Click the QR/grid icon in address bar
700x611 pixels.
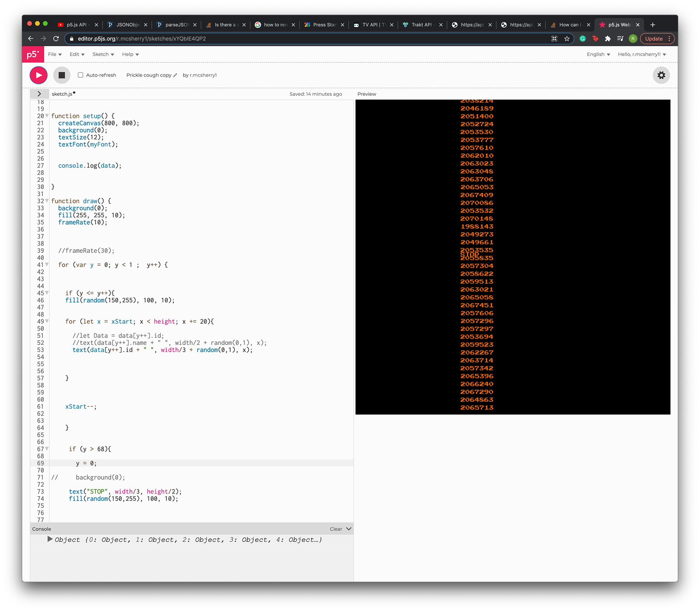pyautogui.click(x=554, y=39)
